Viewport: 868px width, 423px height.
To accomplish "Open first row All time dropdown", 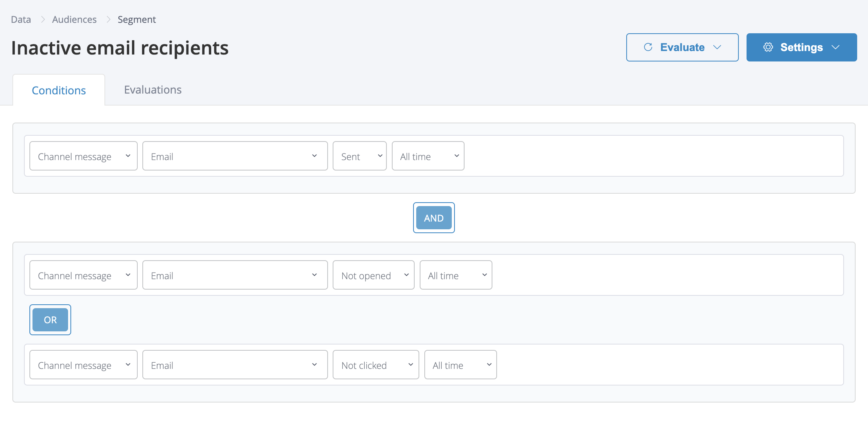I will pyautogui.click(x=428, y=156).
